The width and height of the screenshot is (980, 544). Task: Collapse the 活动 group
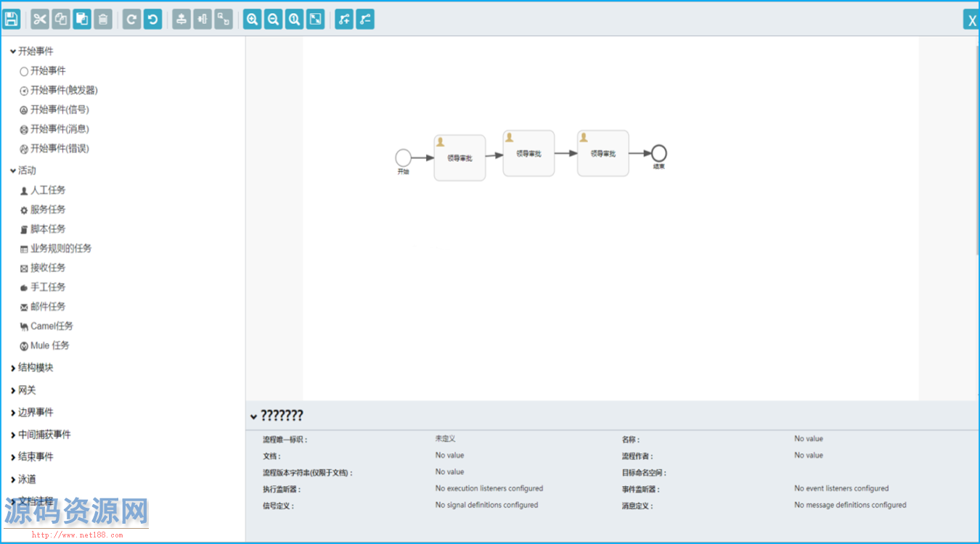click(23, 170)
